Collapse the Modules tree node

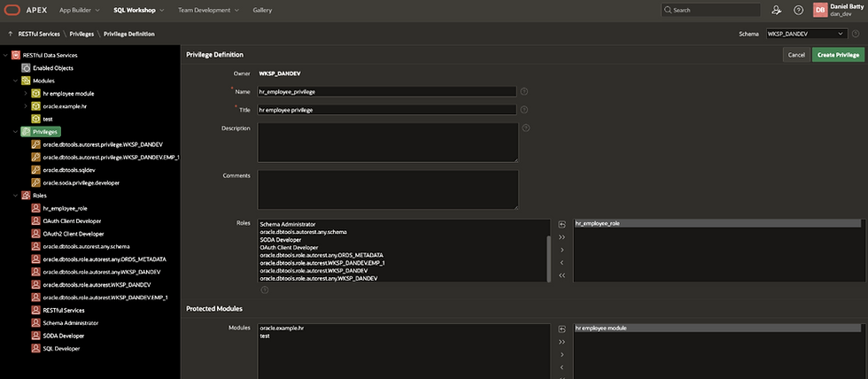(16, 81)
